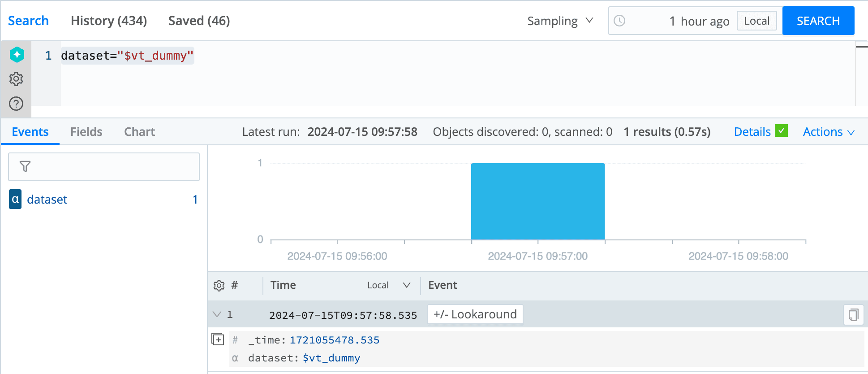Screen dimensions: 868x374
Task: Open the help question mark icon
Action: coord(16,104)
